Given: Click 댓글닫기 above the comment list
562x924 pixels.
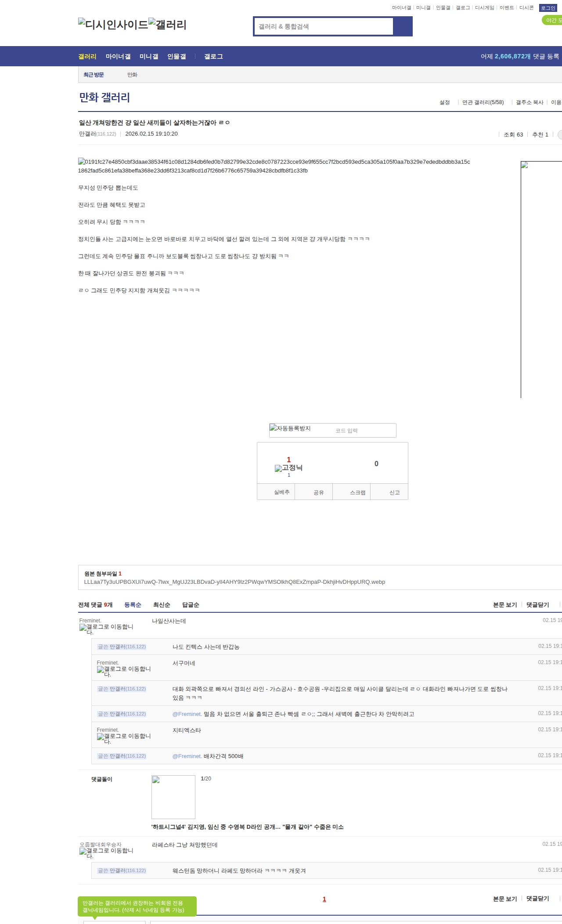Looking at the screenshot, I should click(538, 605).
